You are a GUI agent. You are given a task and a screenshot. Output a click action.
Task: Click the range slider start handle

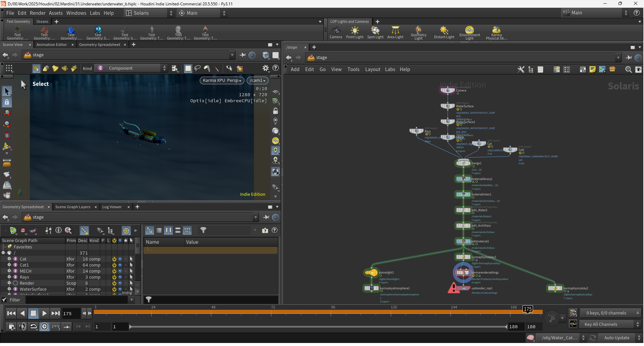coord(130,327)
